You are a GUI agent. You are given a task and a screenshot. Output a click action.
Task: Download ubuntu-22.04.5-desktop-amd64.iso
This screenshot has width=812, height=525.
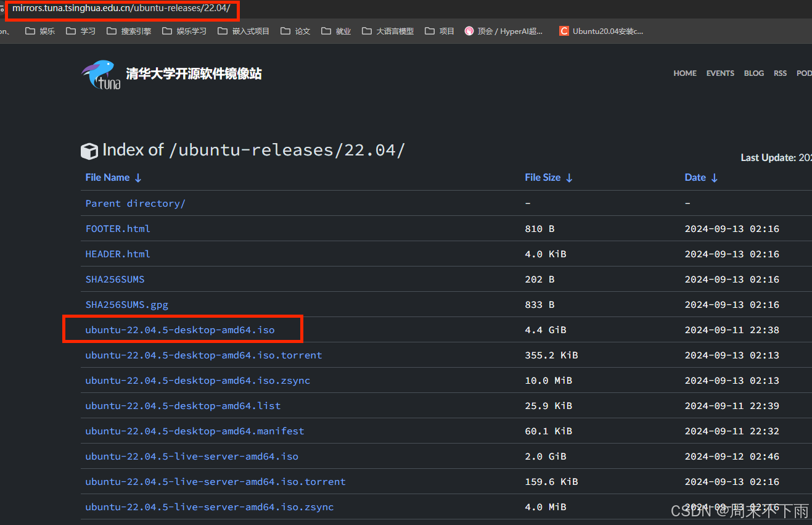point(180,330)
